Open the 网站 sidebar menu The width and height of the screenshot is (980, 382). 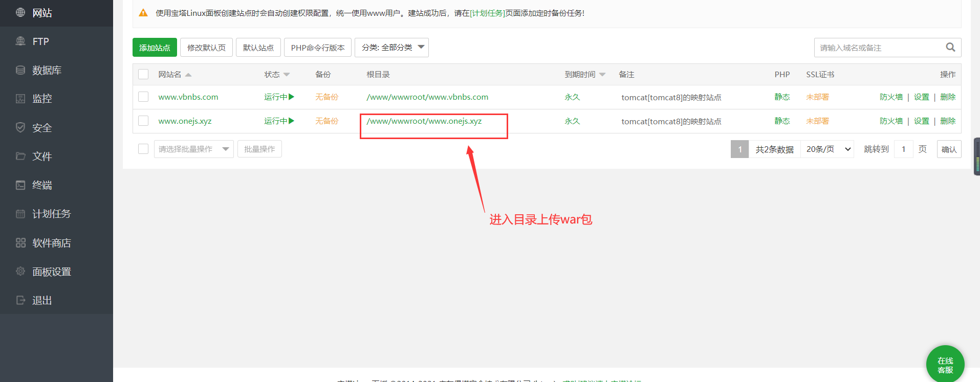56,13
